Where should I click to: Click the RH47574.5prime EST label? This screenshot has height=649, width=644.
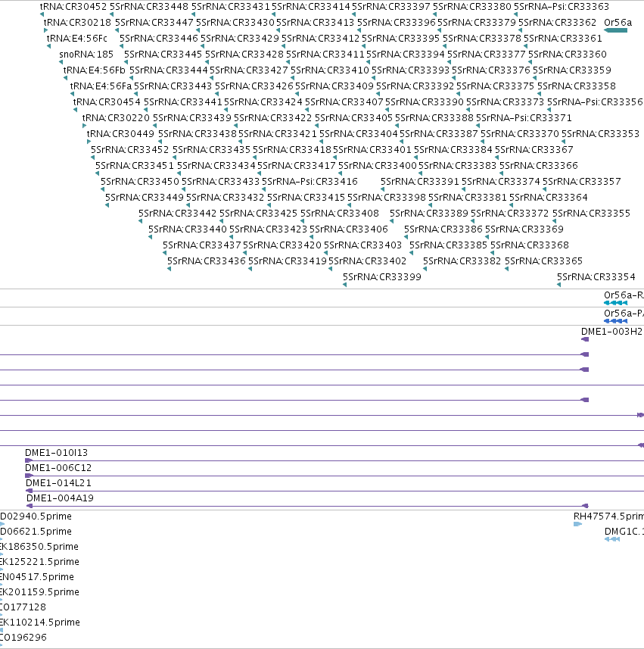click(x=608, y=516)
